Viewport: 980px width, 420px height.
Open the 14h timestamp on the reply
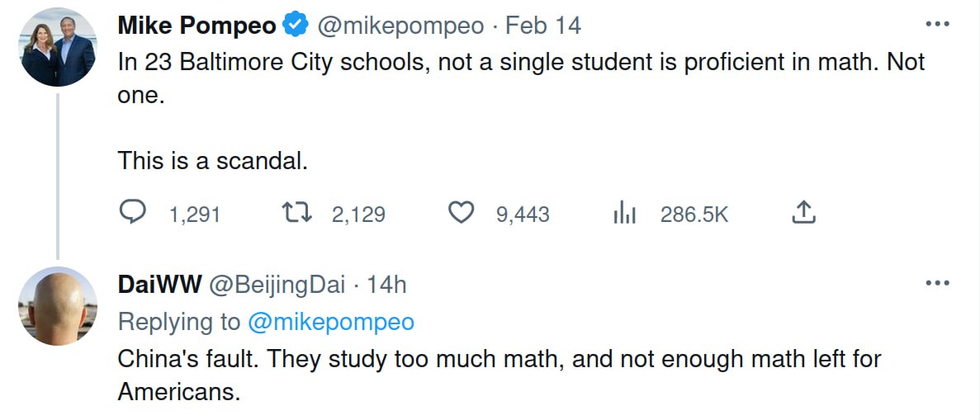[x=386, y=285]
